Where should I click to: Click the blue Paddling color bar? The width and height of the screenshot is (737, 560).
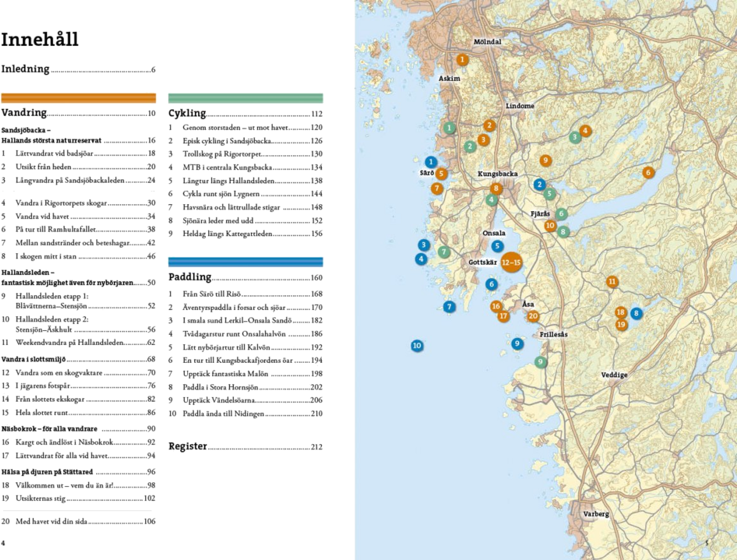pos(245,262)
